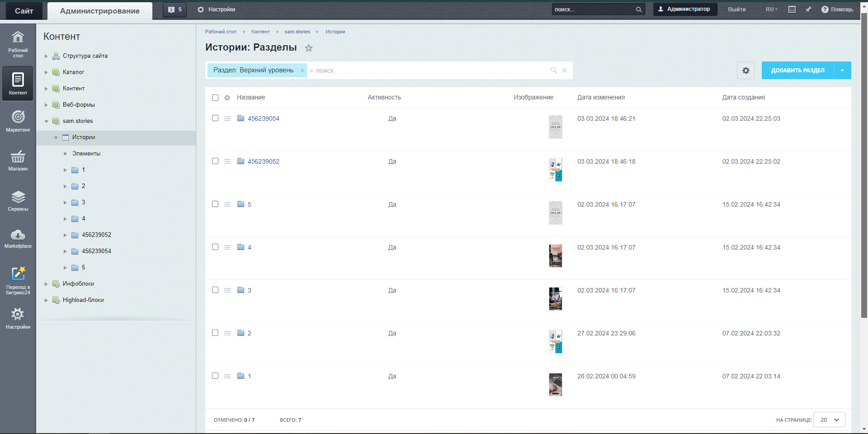Open Сервисы (services) in sidebar
The image size is (868, 434).
pyautogui.click(x=18, y=201)
